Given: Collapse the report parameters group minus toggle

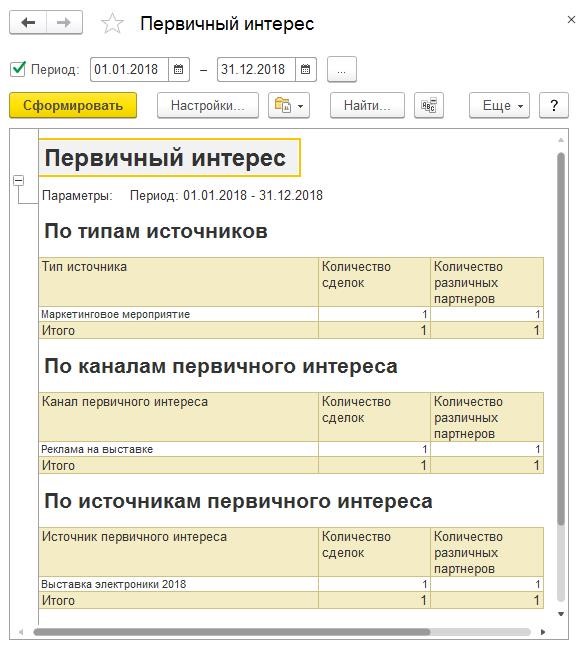Looking at the screenshot, I should [19, 180].
